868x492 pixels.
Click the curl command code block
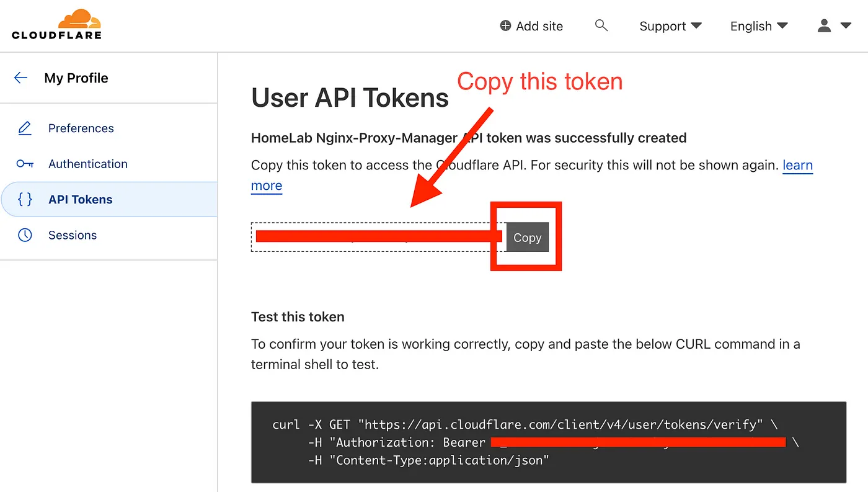point(549,442)
